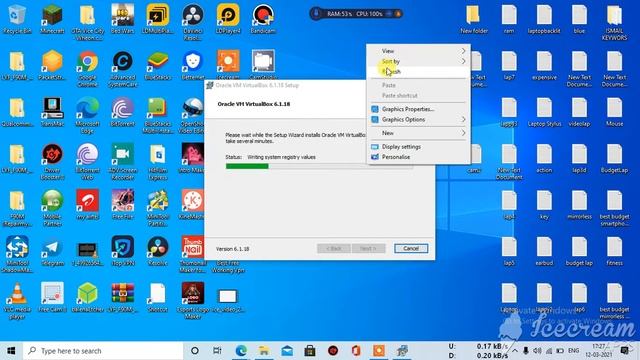
Task: Select the fitness file icon
Action: [614, 251]
